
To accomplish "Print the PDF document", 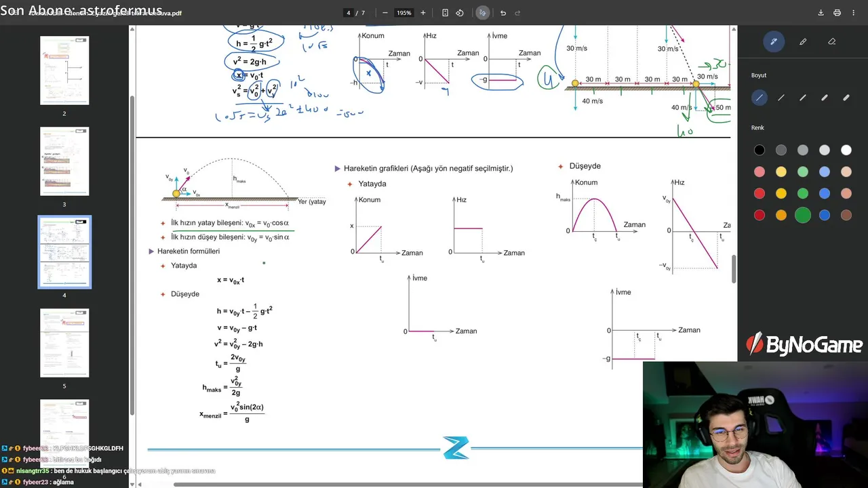I will tap(837, 13).
